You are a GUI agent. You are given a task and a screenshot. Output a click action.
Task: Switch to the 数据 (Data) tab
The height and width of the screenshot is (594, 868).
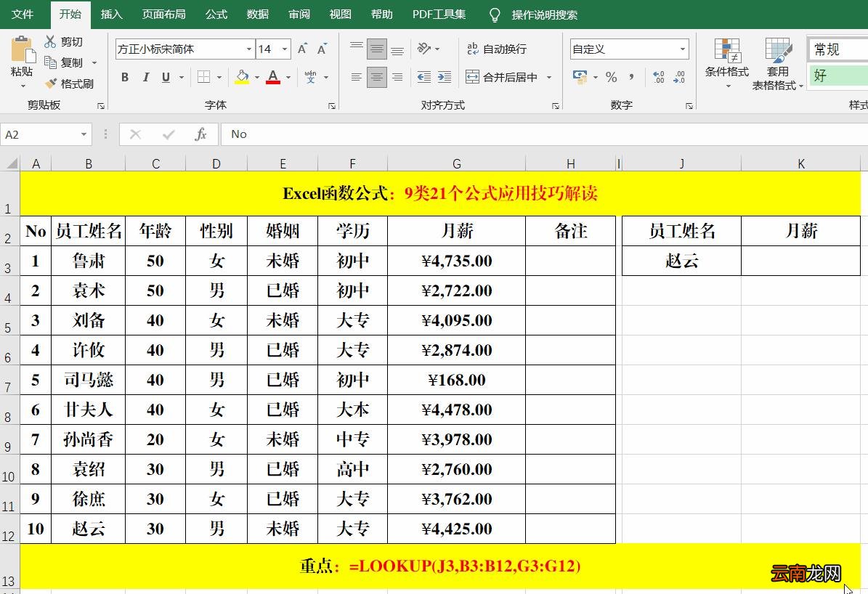click(x=258, y=15)
